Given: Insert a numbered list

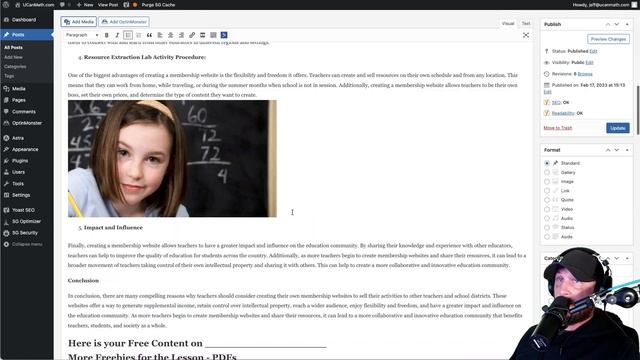Looking at the screenshot, I should pyautogui.click(x=138, y=35).
